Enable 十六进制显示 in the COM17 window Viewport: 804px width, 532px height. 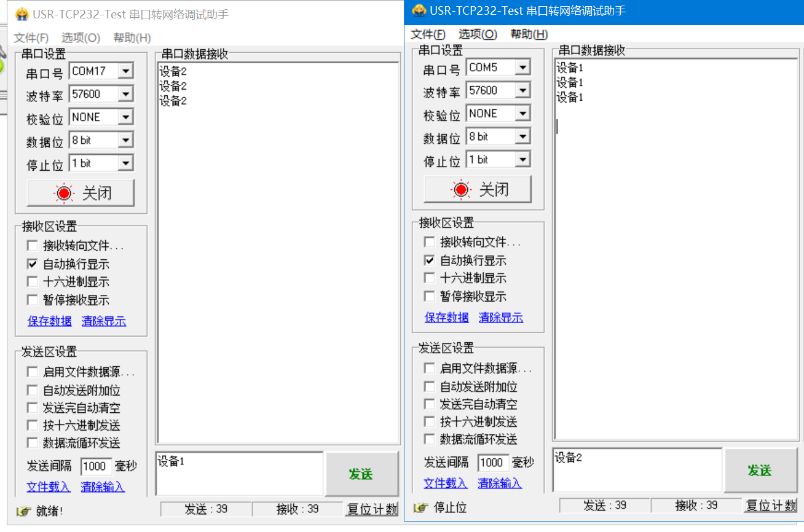pos(33,282)
